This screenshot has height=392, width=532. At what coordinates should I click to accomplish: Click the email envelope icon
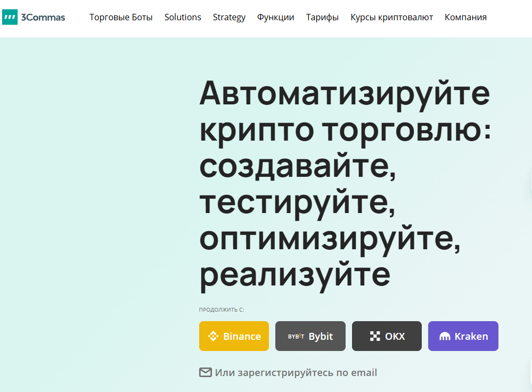[x=205, y=372]
